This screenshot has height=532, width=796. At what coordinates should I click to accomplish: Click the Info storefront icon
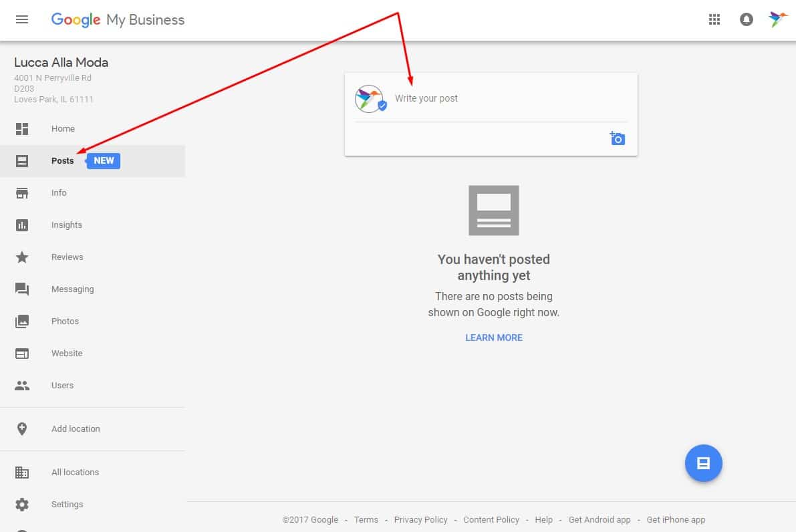pyautogui.click(x=22, y=193)
